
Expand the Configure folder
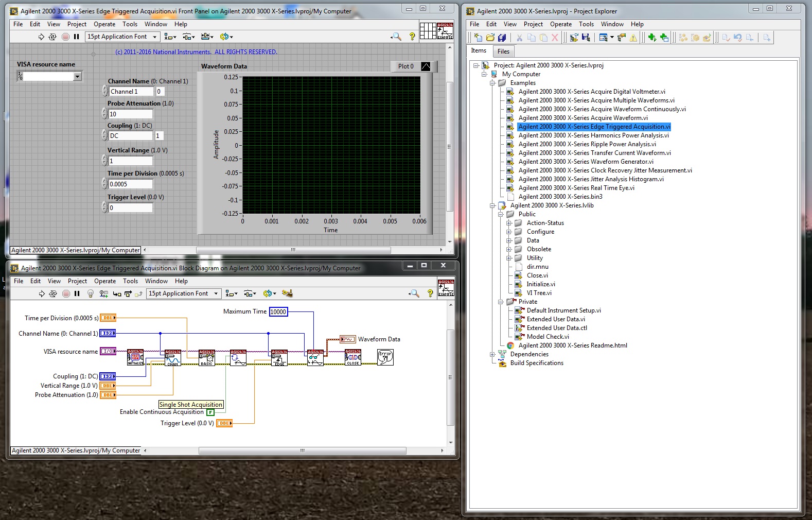coord(509,232)
